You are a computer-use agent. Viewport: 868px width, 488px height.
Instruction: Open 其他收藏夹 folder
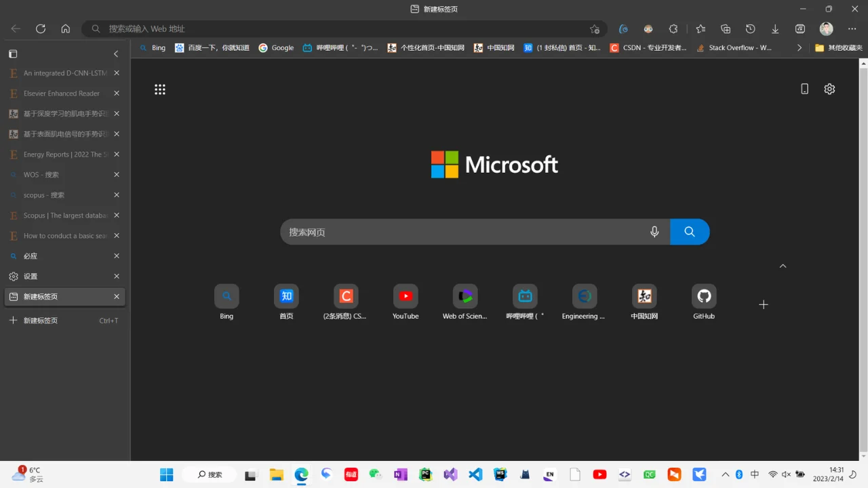[x=838, y=48]
